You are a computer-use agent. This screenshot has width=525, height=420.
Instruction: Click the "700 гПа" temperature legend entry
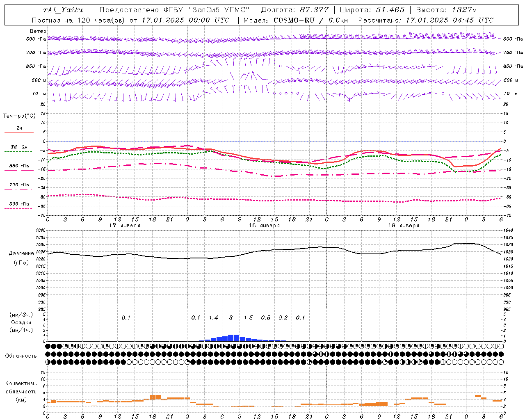pos(19,185)
